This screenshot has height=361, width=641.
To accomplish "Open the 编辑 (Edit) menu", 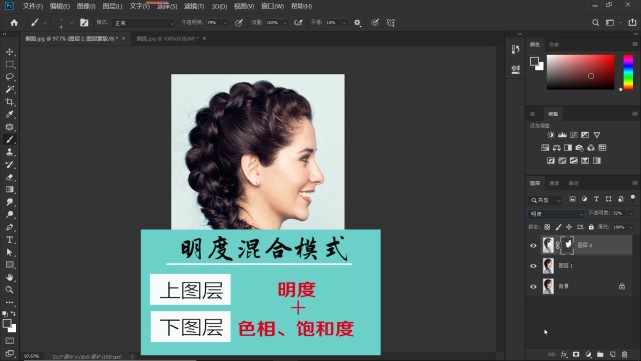I will tap(60, 6).
